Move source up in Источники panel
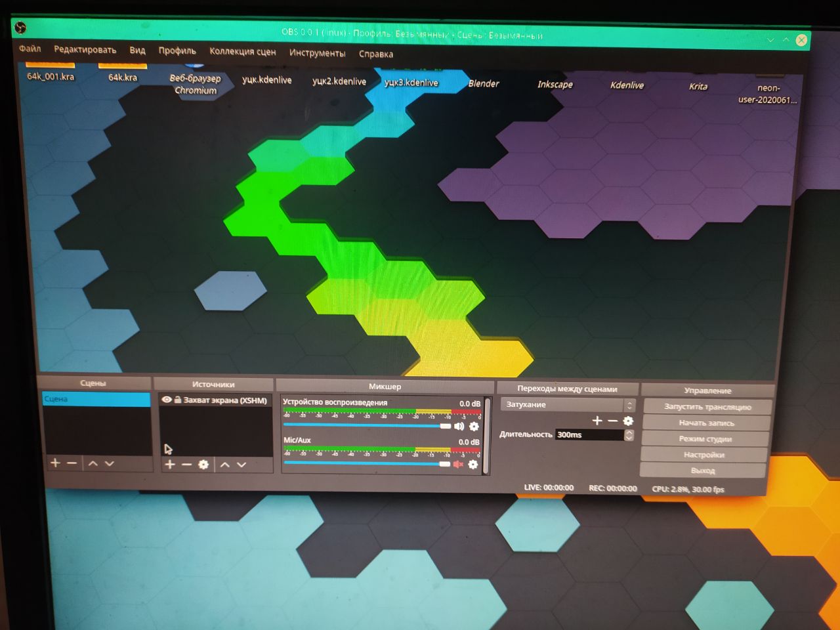Viewport: 840px width, 630px height. coord(224,465)
